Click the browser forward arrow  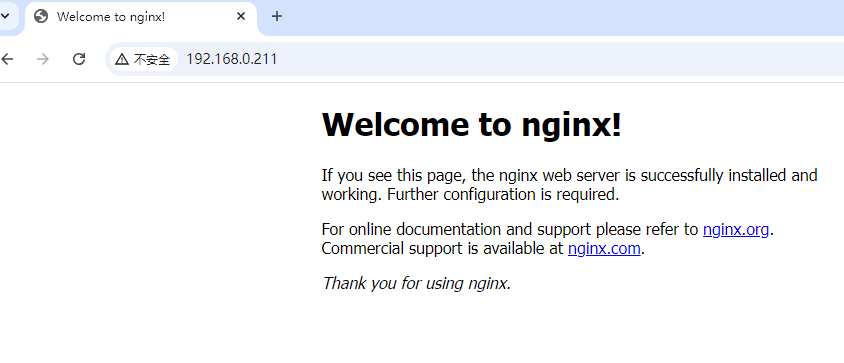pyautogui.click(x=43, y=59)
